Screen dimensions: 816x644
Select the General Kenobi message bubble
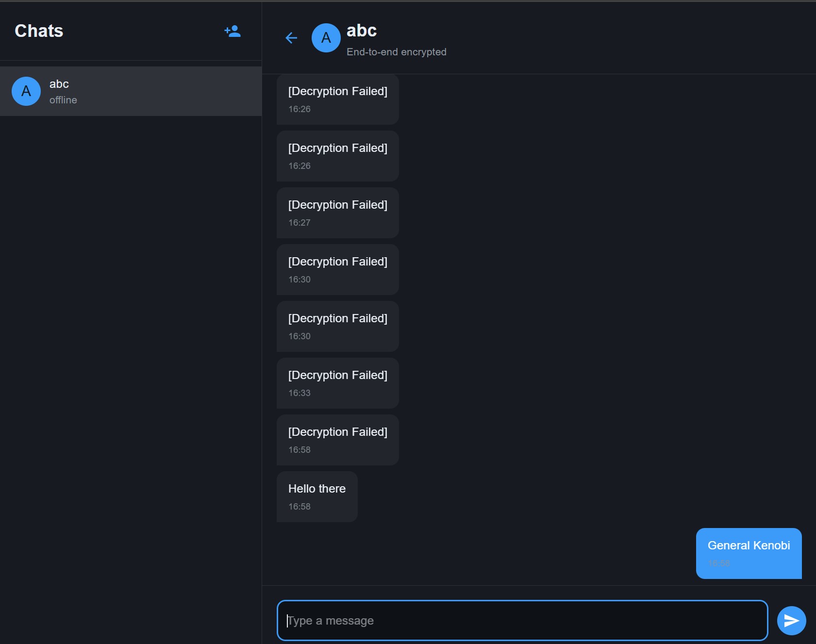[x=749, y=553]
